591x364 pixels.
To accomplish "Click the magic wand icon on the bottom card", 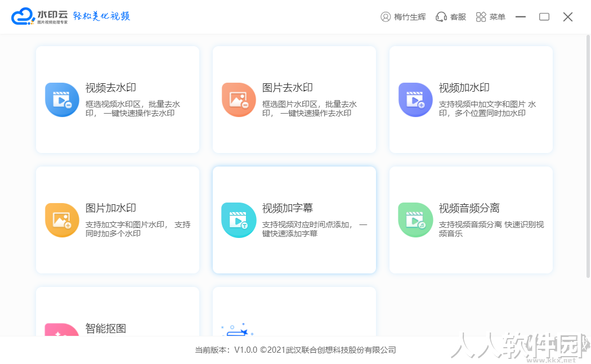I will pyautogui.click(x=237, y=330).
